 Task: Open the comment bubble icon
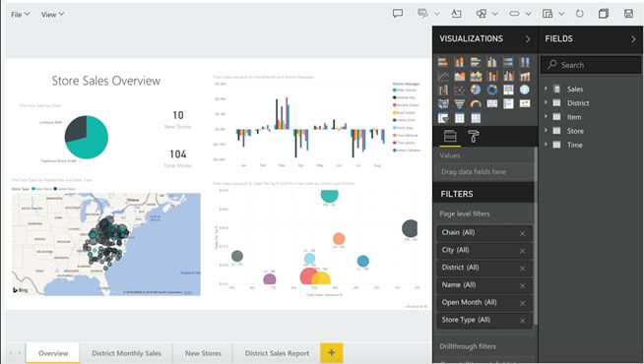click(398, 14)
